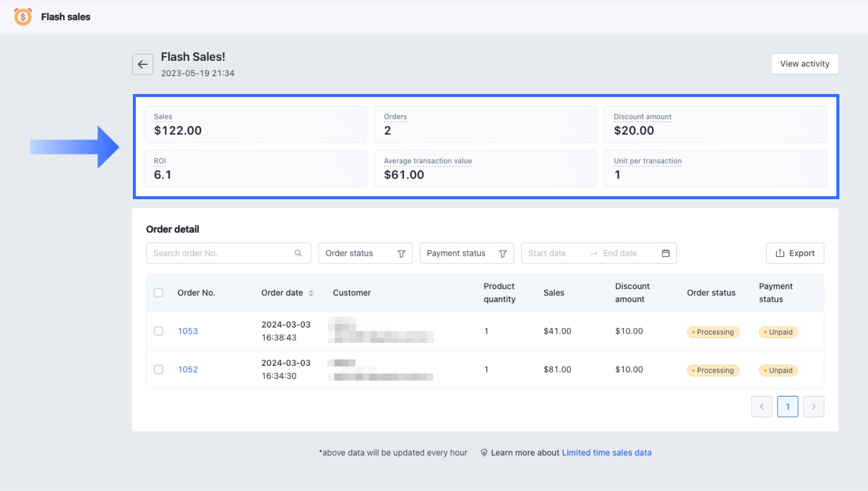Viewport: 868px width, 491px height.
Task: Select all orders with header checkbox
Action: click(x=159, y=293)
